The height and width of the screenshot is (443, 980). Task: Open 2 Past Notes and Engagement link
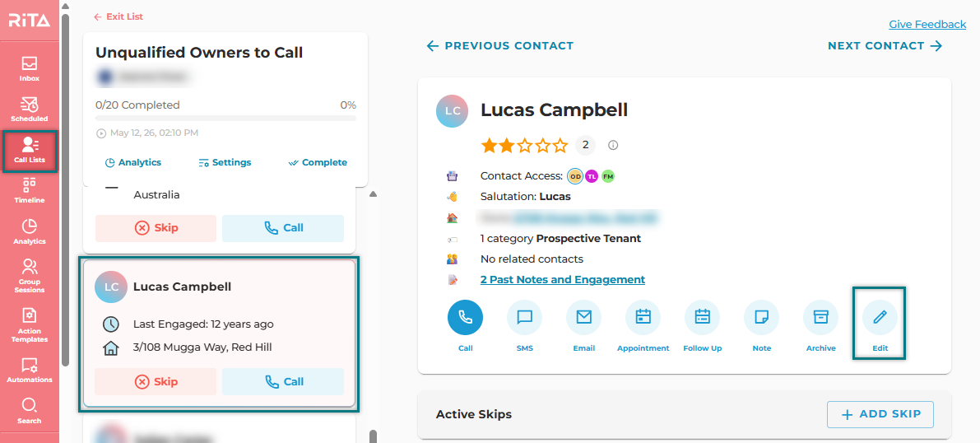tap(563, 280)
